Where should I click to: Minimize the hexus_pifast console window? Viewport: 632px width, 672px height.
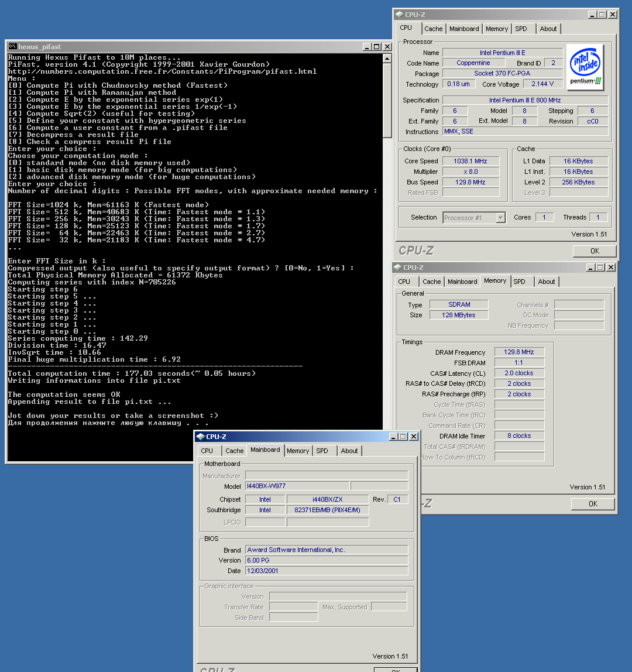367,46
